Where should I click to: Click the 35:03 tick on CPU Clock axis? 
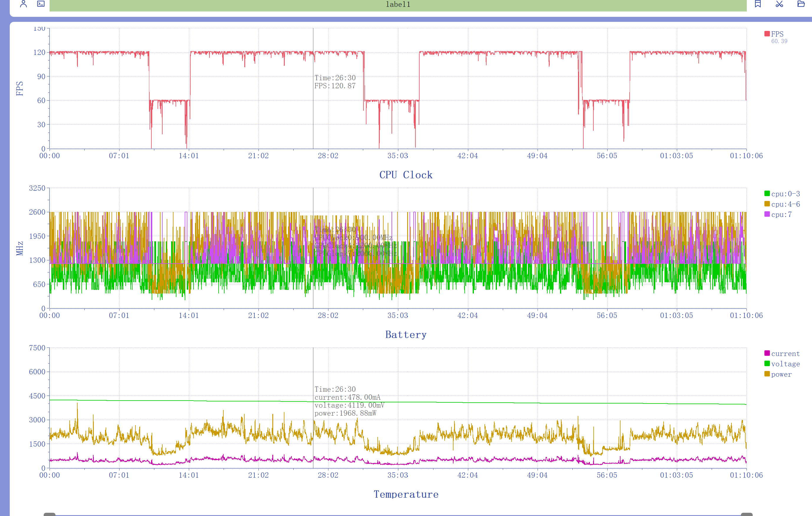click(398, 316)
